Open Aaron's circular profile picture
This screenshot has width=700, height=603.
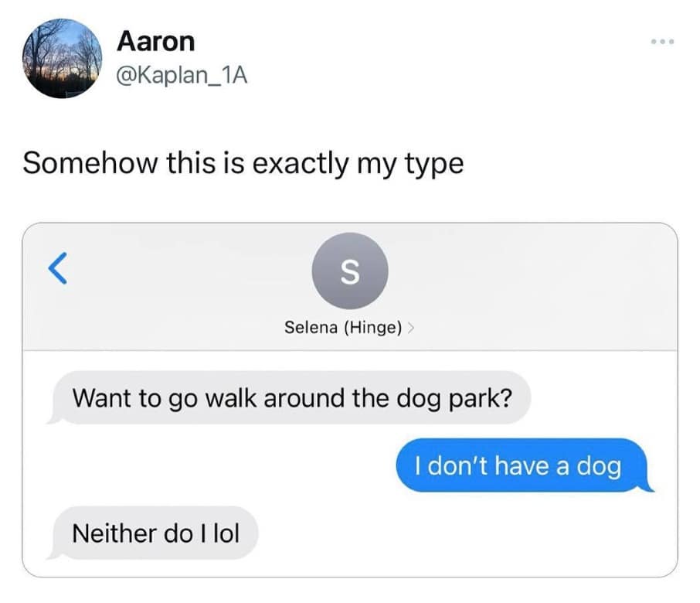click(62, 58)
